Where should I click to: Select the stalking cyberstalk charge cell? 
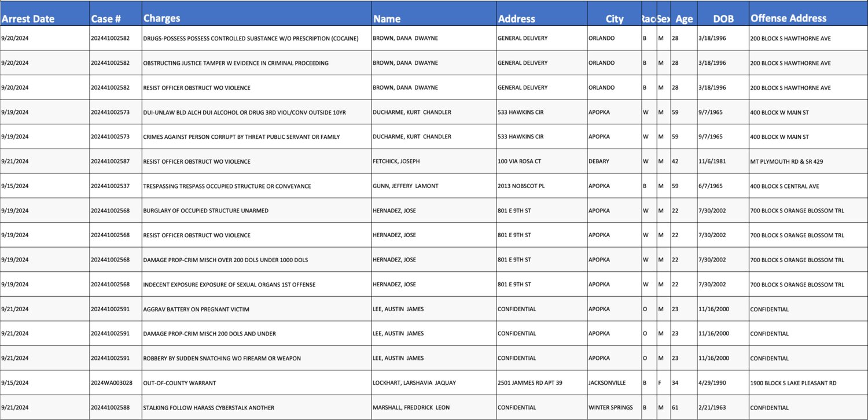tap(257, 407)
